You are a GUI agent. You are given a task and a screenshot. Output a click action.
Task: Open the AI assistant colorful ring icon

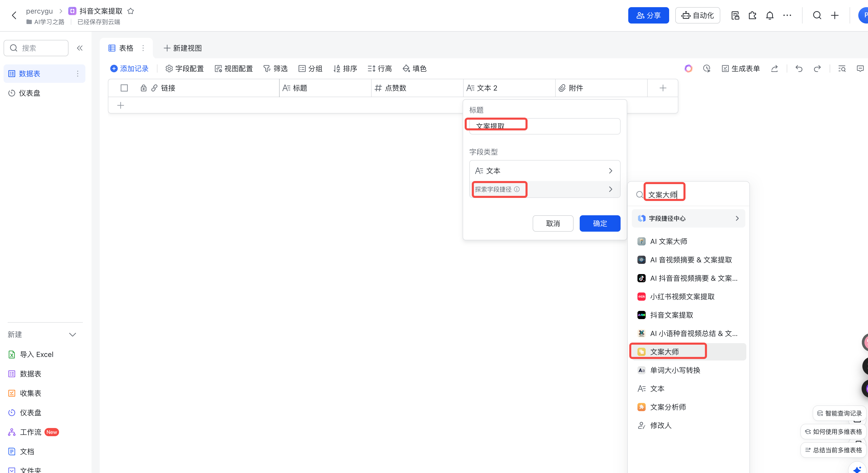(x=688, y=69)
